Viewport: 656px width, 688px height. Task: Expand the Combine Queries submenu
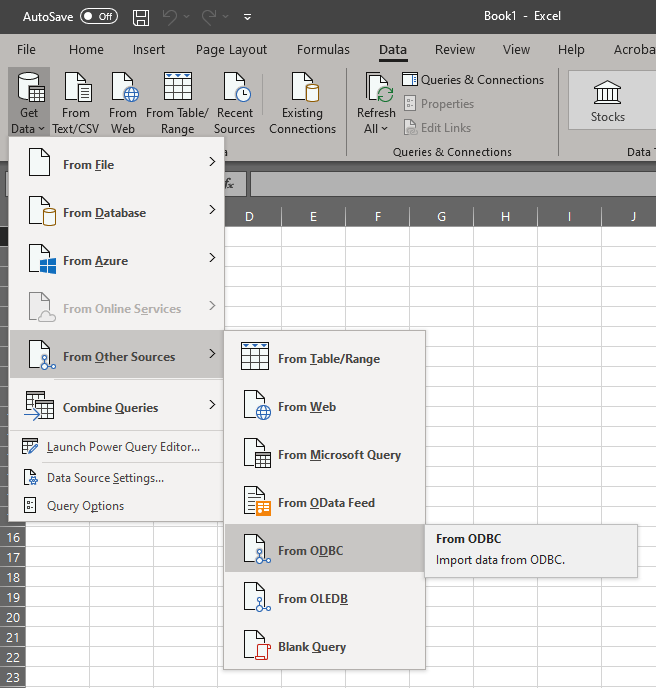tap(115, 408)
